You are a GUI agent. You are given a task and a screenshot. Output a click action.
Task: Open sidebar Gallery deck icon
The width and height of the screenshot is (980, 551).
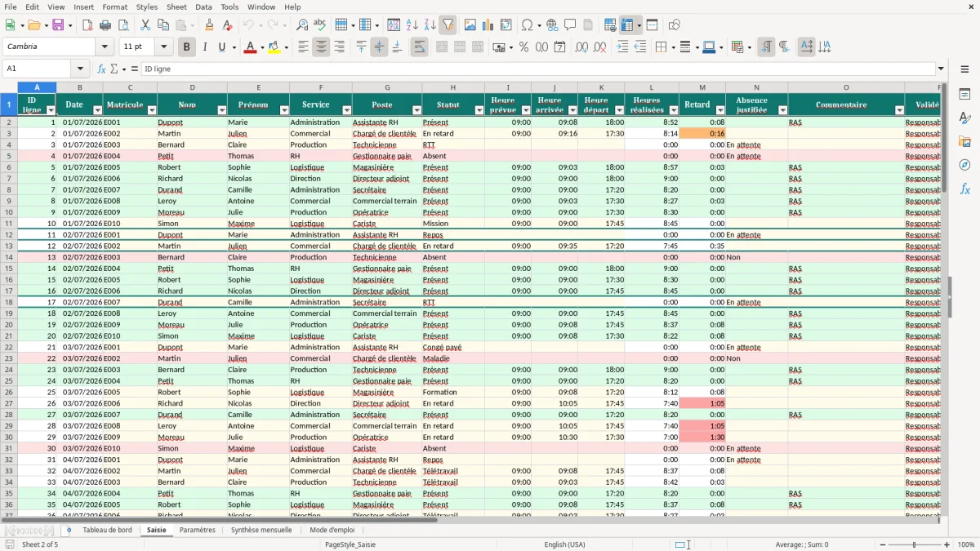(x=964, y=142)
